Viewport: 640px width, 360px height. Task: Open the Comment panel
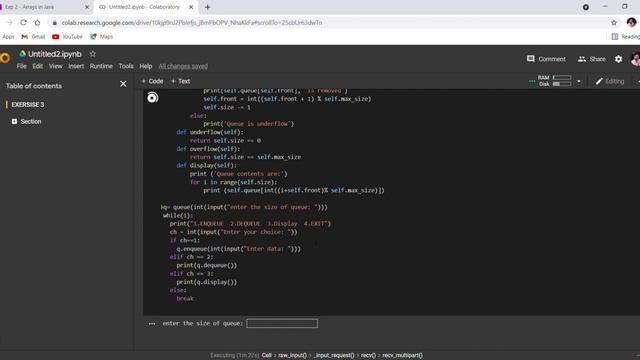tap(546, 59)
